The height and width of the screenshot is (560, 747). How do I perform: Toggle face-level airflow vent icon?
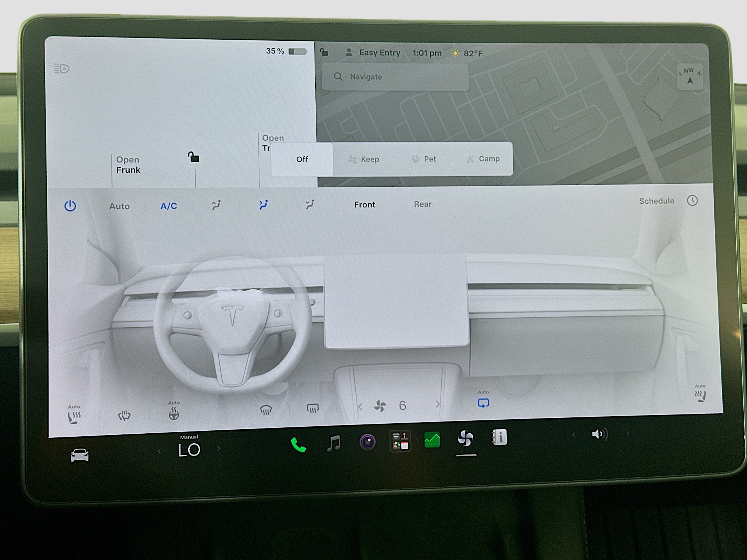(263, 205)
